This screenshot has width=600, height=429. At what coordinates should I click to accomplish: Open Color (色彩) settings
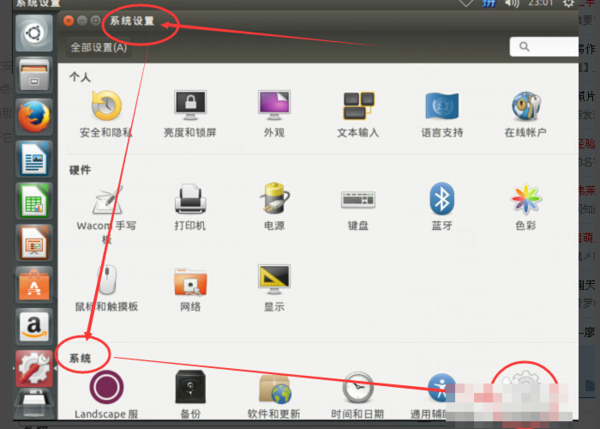(526, 207)
